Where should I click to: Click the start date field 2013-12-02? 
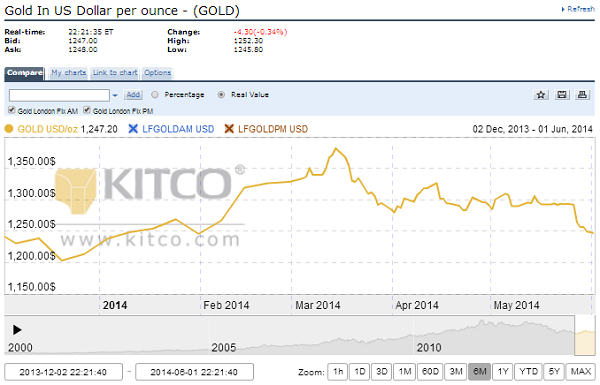tap(64, 372)
